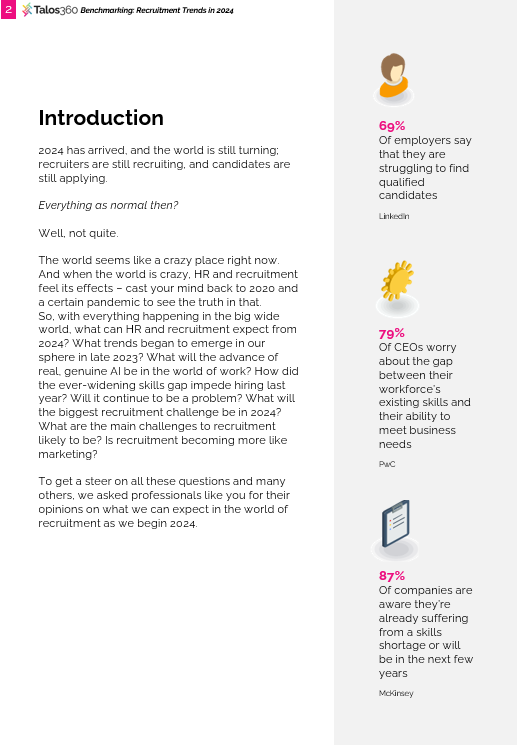Click the LinkedIn source label
The width and height of the screenshot is (517, 745).
(394, 216)
